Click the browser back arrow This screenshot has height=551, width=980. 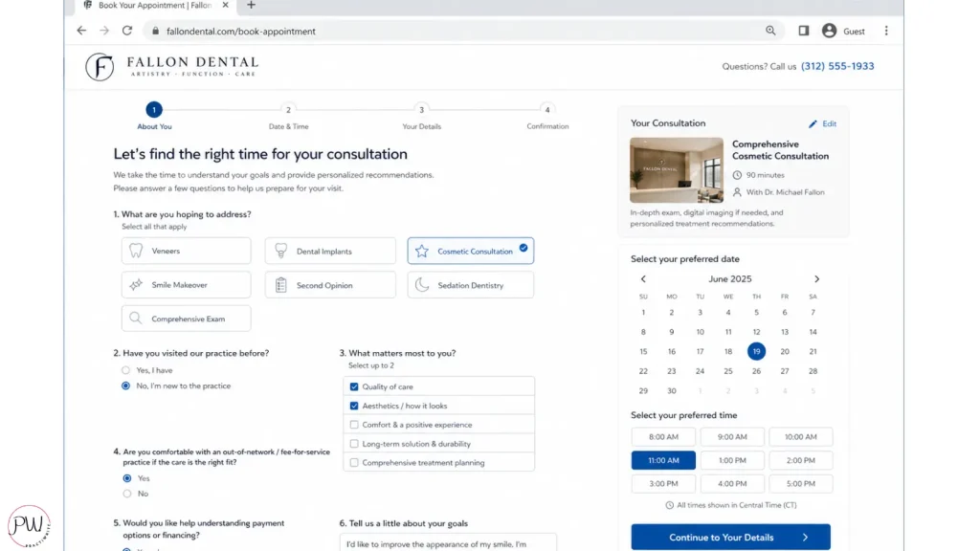[81, 31]
